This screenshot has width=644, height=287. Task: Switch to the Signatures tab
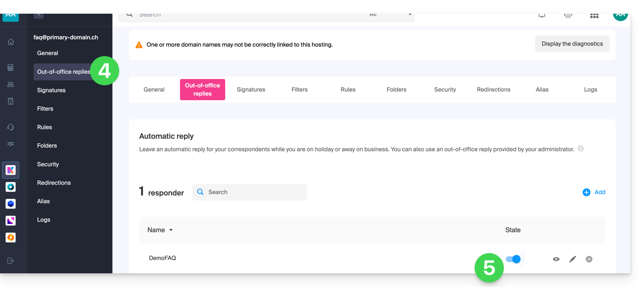click(251, 89)
